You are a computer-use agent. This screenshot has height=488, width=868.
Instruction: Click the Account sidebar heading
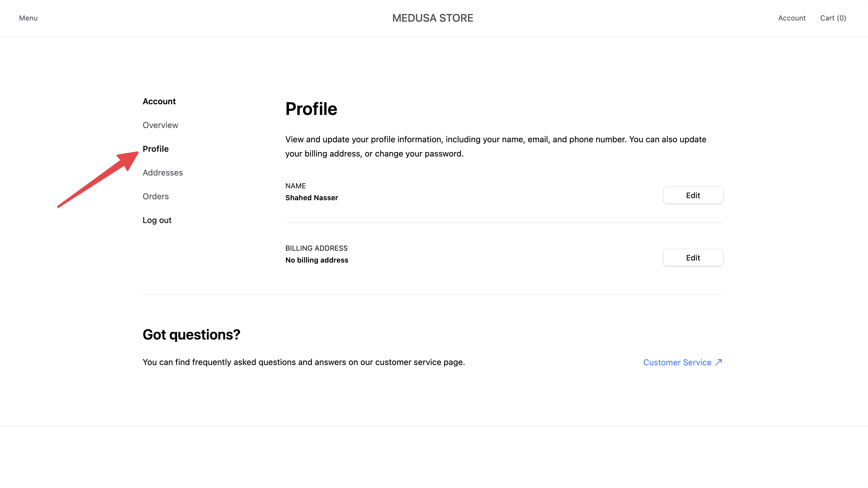point(159,101)
